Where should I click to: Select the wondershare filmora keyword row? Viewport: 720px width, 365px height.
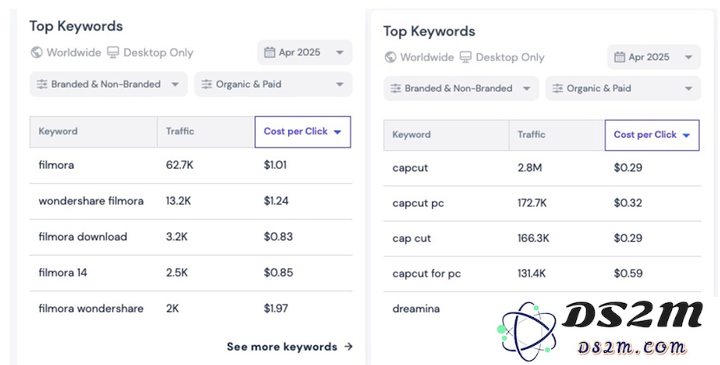191,201
